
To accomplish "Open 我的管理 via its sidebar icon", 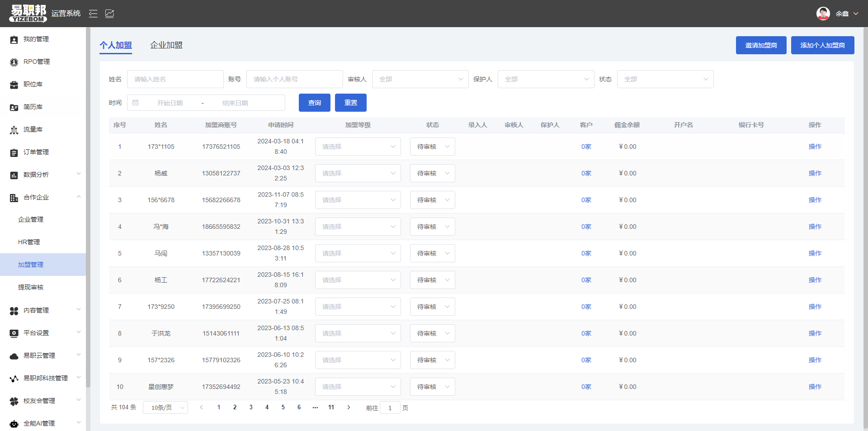I will point(14,40).
